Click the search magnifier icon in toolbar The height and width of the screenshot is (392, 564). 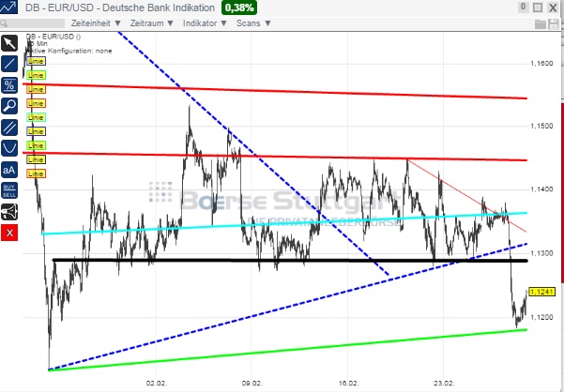coord(4,23)
